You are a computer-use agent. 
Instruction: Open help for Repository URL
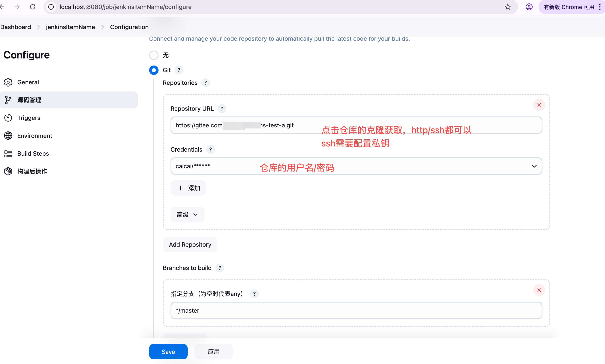tap(222, 108)
